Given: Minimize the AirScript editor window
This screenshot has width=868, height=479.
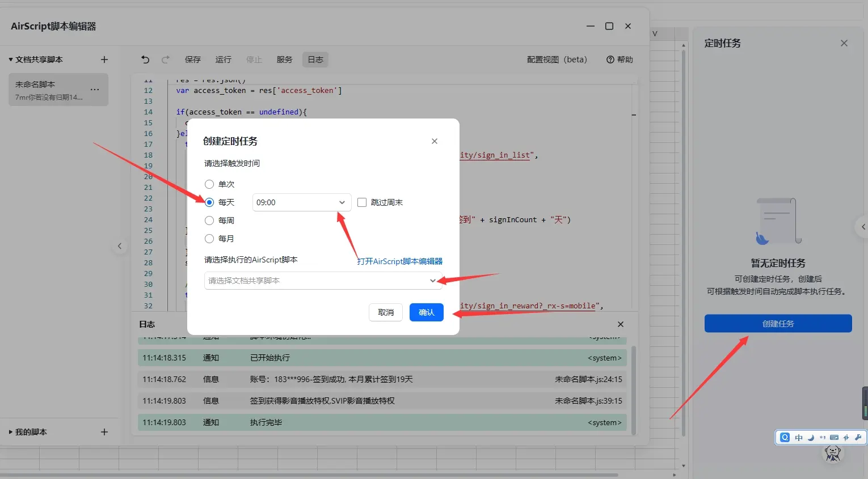Looking at the screenshot, I should (591, 26).
